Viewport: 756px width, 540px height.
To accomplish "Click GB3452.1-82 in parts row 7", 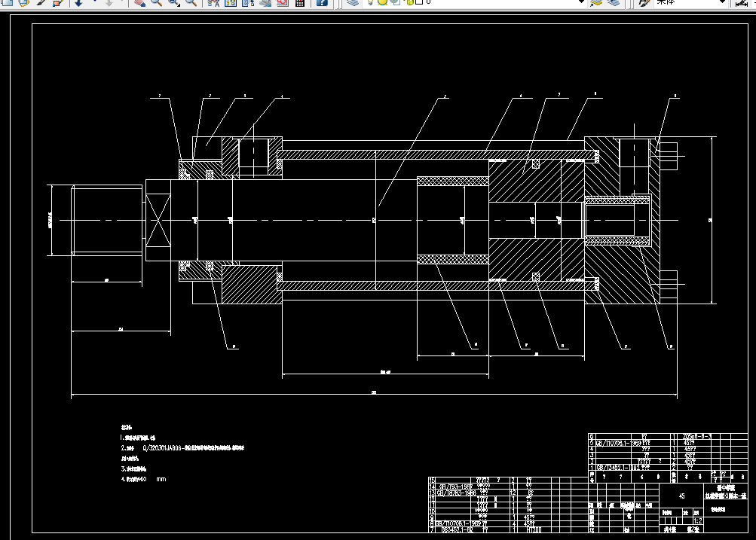I will [457, 529].
